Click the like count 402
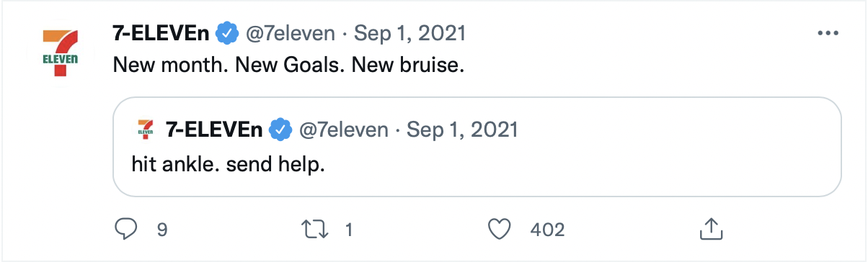This screenshot has width=868, height=262. tap(547, 230)
